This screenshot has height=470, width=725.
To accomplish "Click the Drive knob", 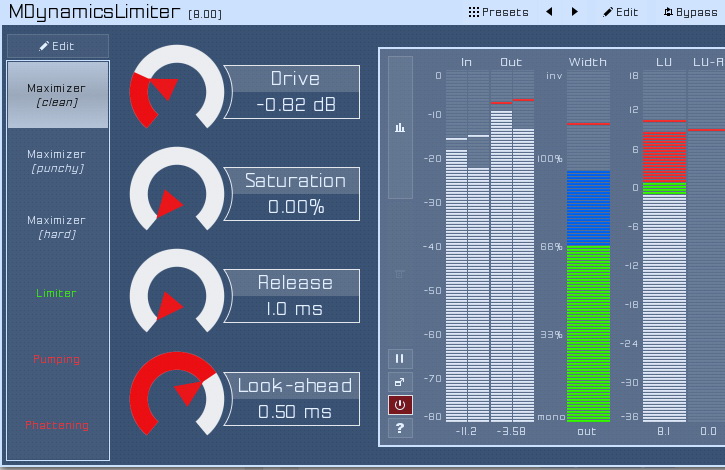I will coord(177,89).
